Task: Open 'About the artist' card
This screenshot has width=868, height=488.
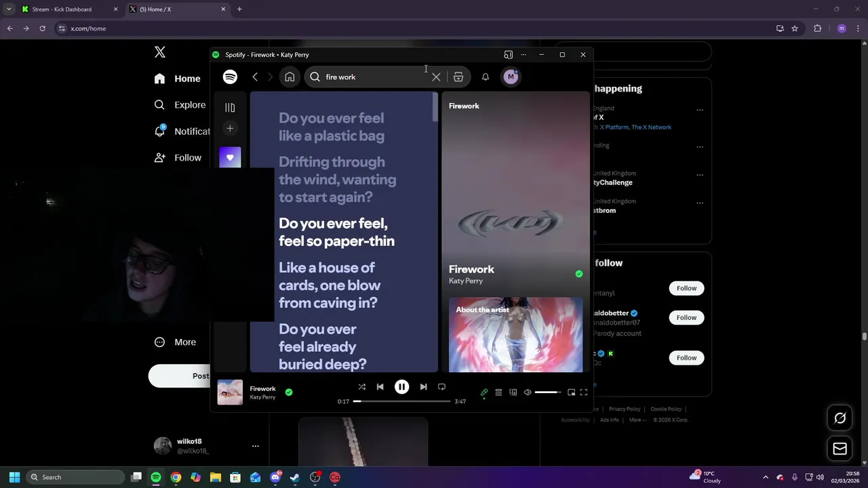Action: (515, 335)
